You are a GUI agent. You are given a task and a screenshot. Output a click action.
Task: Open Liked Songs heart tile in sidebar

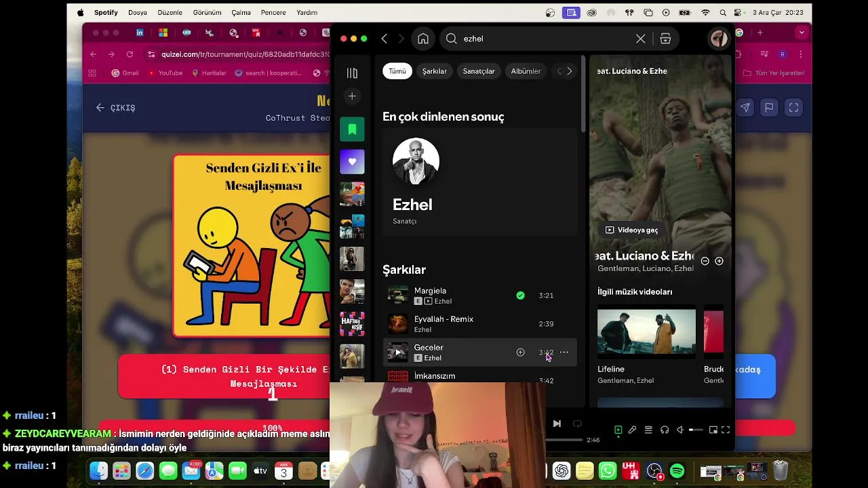(352, 161)
